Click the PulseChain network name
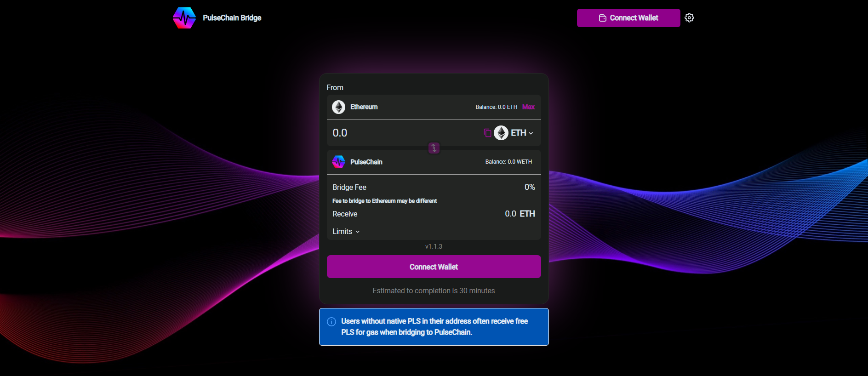The image size is (868, 376). click(366, 162)
